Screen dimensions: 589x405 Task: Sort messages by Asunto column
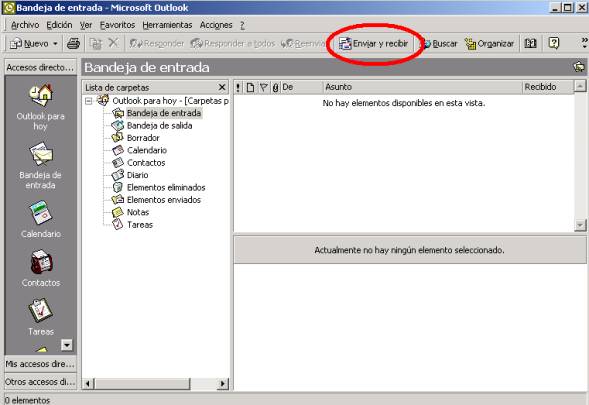click(423, 88)
